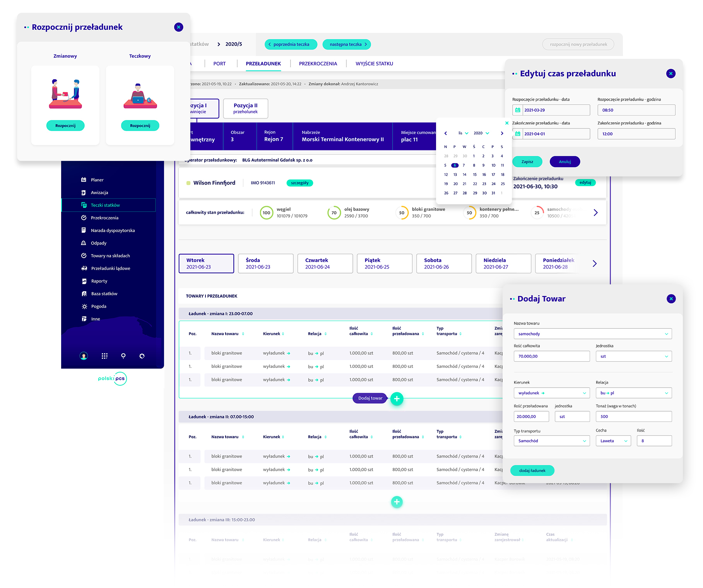Click Ilość całkowita field with 70.000,00
The width and height of the screenshot is (703, 588).
pyautogui.click(x=552, y=356)
